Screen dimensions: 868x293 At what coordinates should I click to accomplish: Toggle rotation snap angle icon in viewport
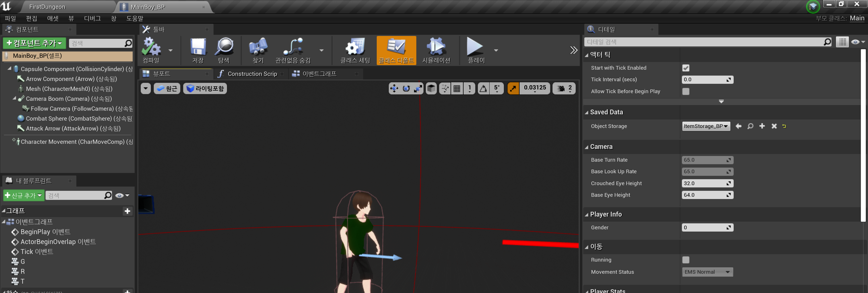click(x=483, y=89)
